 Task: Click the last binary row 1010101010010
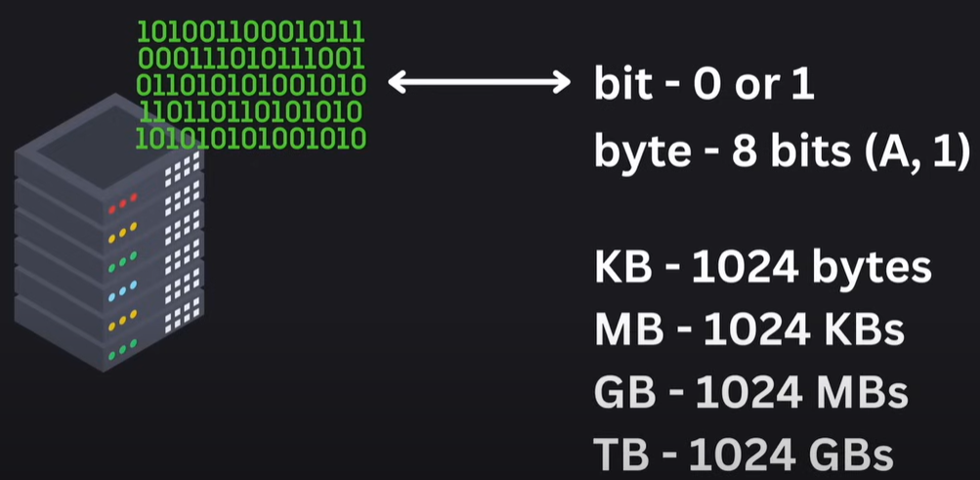click(x=251, y=139)
